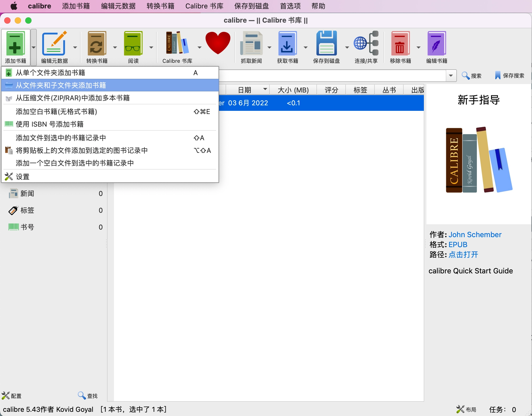532x416 pixels.
Task: Expand the Calibre 书库 dropdown arrow
Action: (x=200, y=47)
